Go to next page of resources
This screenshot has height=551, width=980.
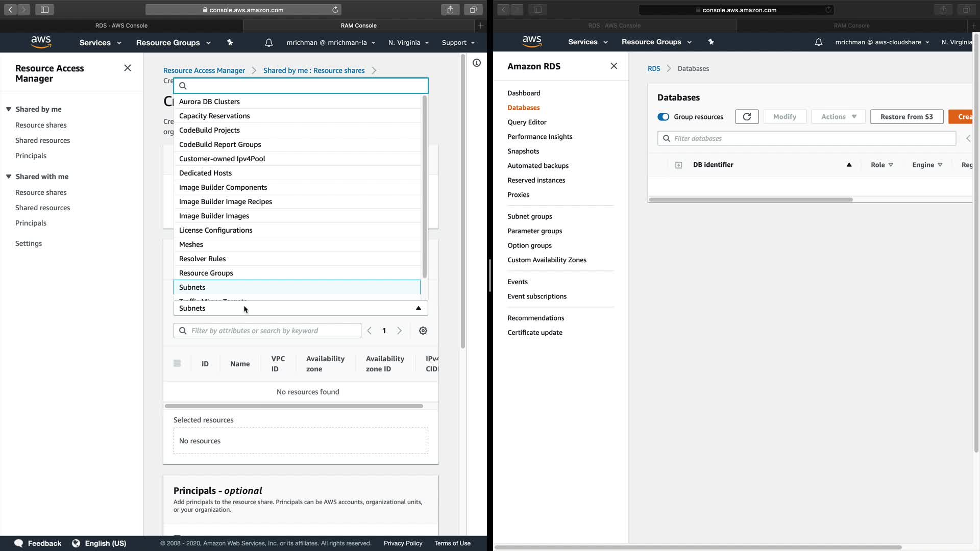pos(400,331)
